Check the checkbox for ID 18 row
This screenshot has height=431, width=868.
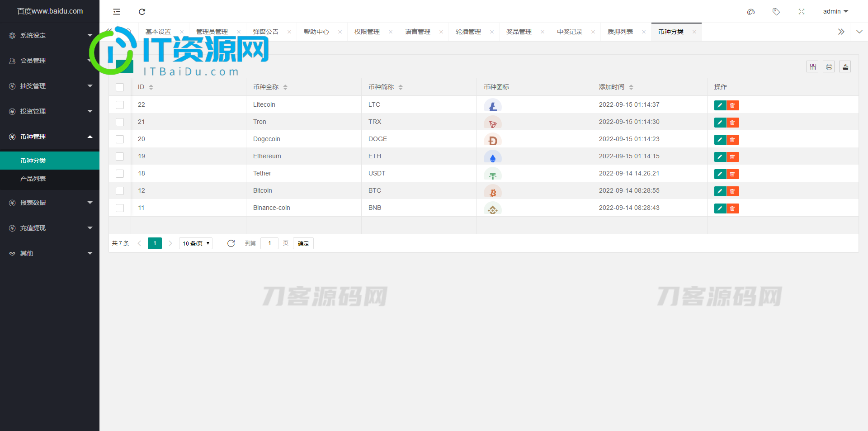120,174
